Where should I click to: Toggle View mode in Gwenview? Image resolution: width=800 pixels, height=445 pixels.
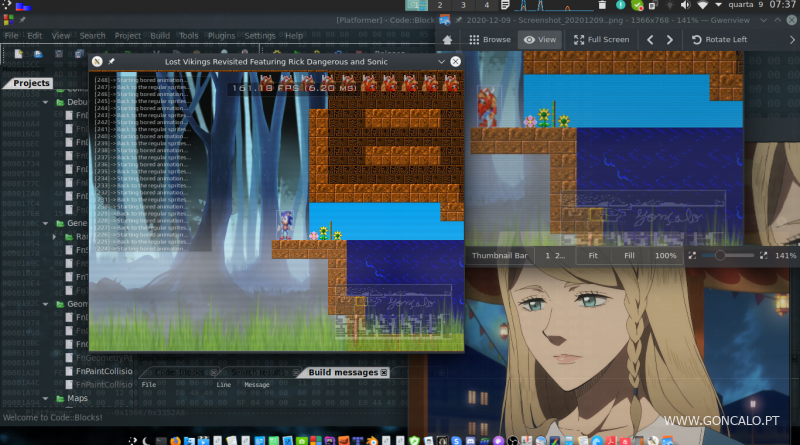click(x=540, y=40)
